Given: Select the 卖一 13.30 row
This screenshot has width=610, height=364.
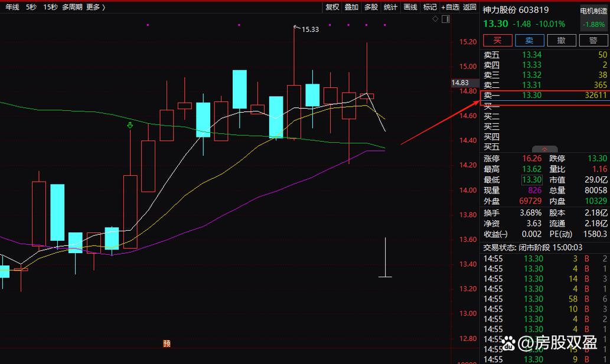Looking at the screenshot, I should [544, 95].
